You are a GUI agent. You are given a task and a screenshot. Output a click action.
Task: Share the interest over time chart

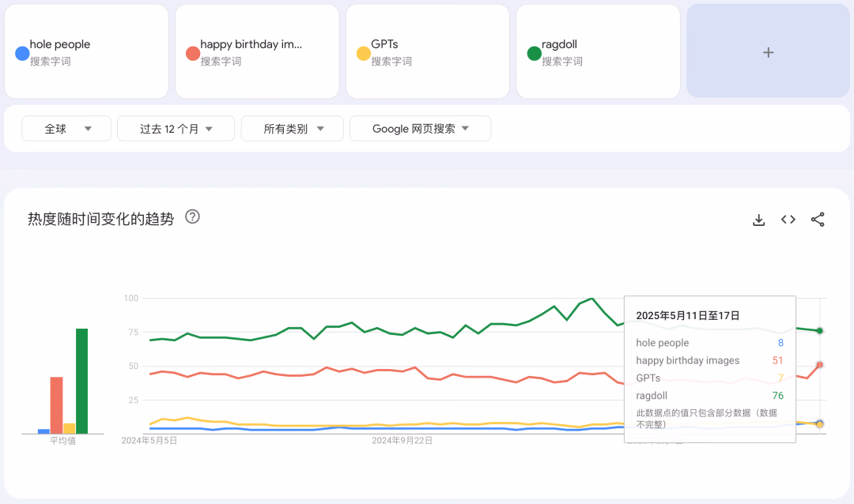[818, 220]
